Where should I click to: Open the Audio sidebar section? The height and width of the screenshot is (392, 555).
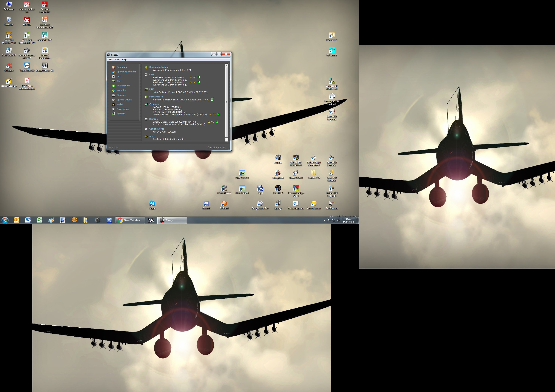tap(119, 104)
